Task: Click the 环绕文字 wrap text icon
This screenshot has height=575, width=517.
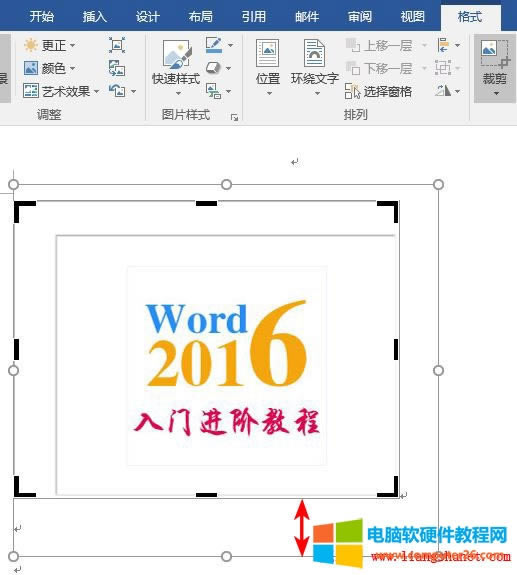Action: (314, 53)
